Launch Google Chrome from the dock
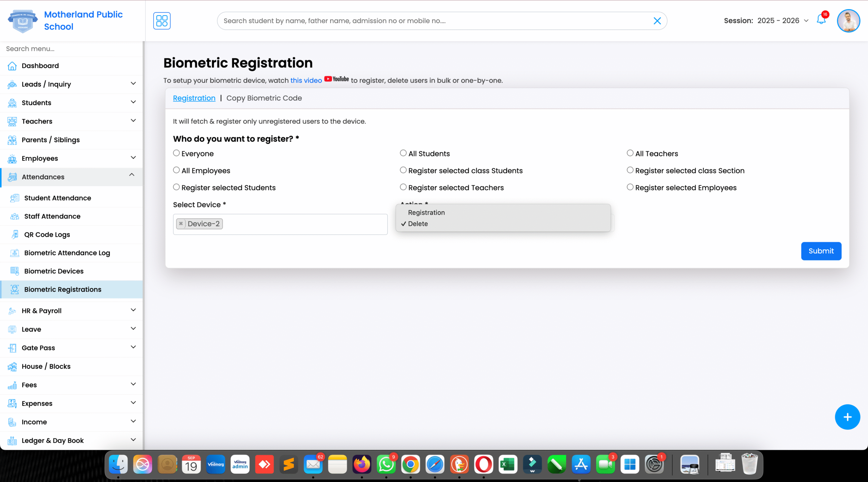The width and height of the screenshot is (868, 482). click(x=410, y=464)
